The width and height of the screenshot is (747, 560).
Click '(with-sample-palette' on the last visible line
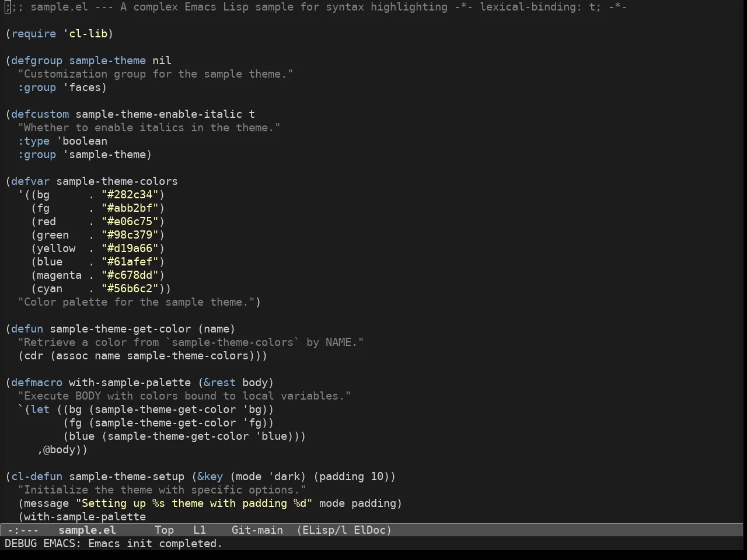(82, 517)
